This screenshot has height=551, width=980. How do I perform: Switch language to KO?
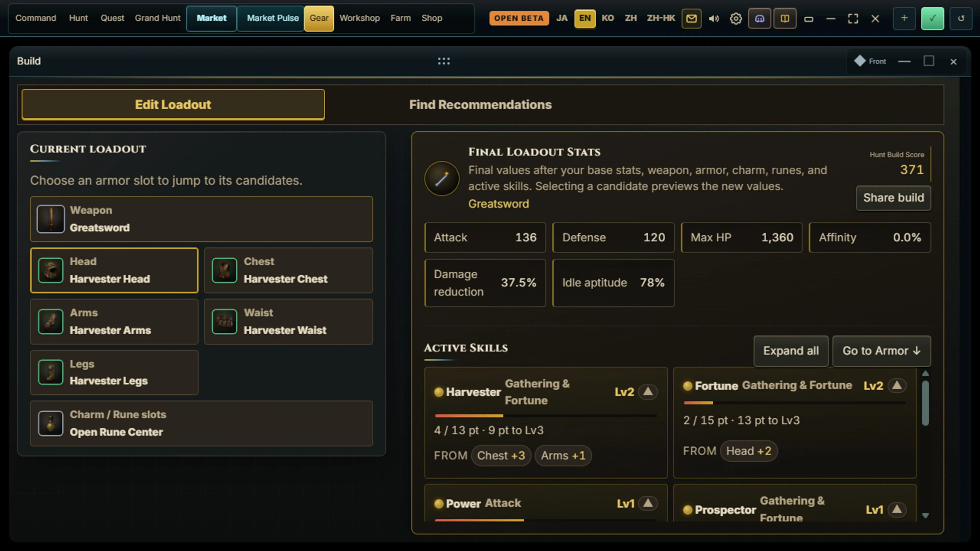[x=608, y=18]
